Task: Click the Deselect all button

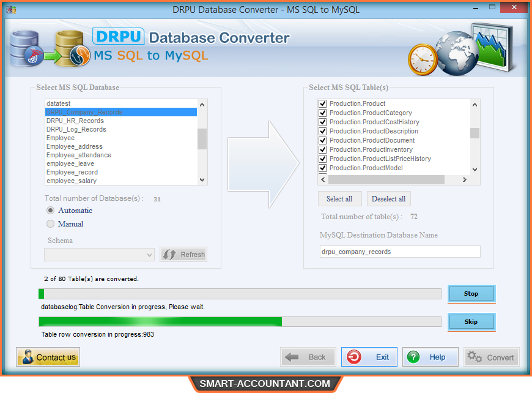Action: point(388,199)
